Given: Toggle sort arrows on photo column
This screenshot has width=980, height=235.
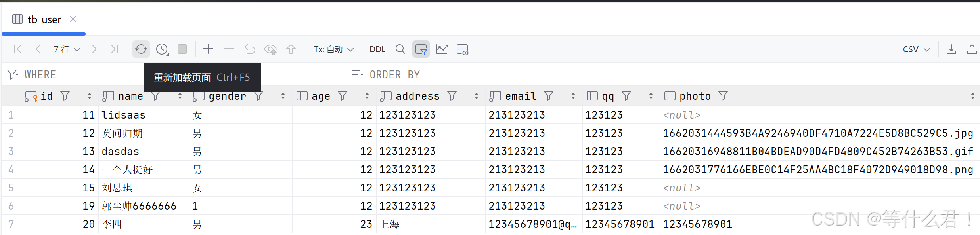Looking at the screenshot, I should (973, 96).
